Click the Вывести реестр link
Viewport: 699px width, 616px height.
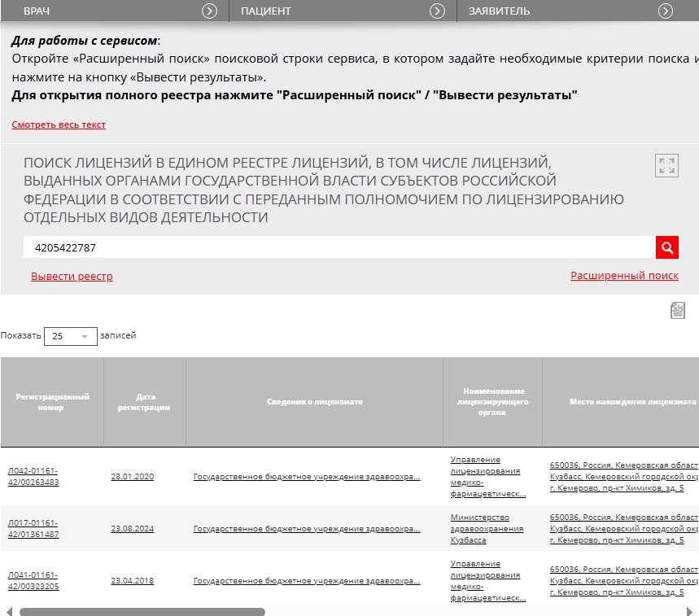72,277
